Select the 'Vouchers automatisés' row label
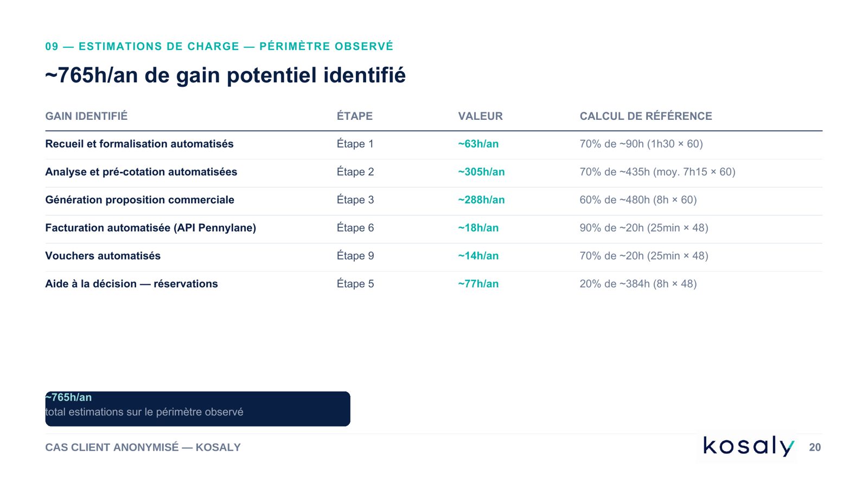Image resolution: width=868 pixels, height=488 pixels. click(x=103, y=256)
